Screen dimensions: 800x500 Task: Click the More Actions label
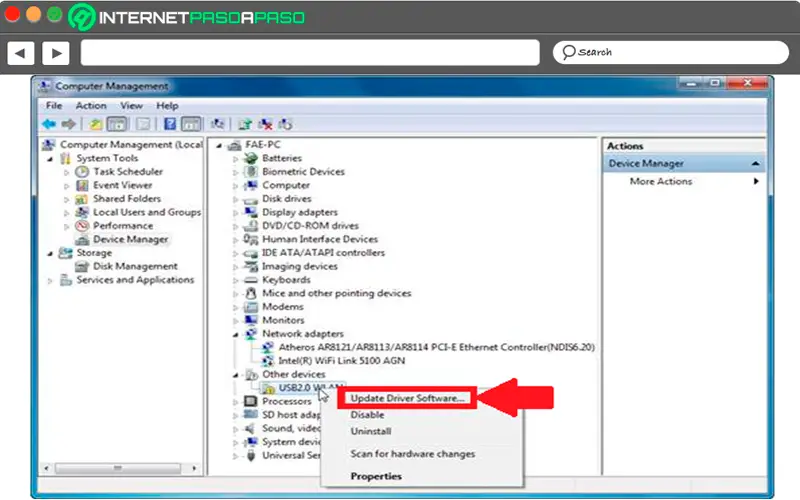pyautogui.click(x=661, y=181)
